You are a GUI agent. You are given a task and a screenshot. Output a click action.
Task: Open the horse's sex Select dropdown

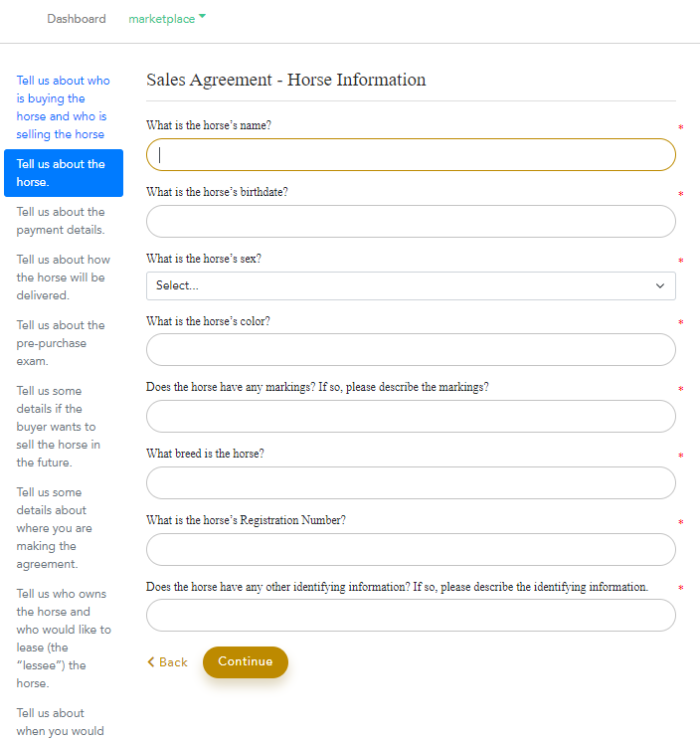(x=410, y=285)
